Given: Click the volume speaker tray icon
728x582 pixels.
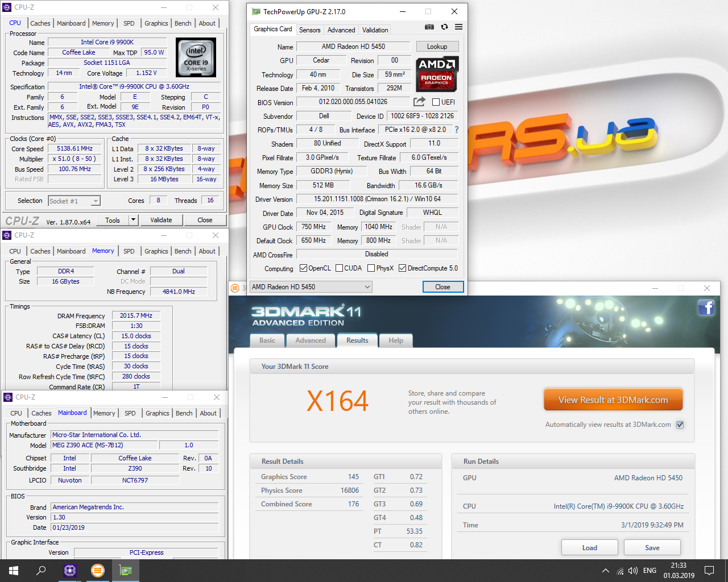Looking at the screenshot, I should click(x=633, y=571).
